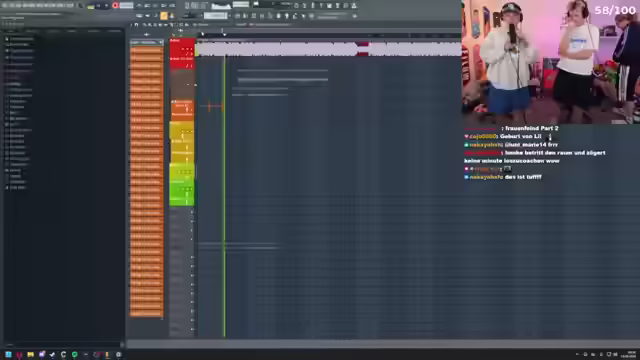This screenshot has width=640, height=360.
Task: Click the waveform output monitor in the top toolbar
Action: 221,5
